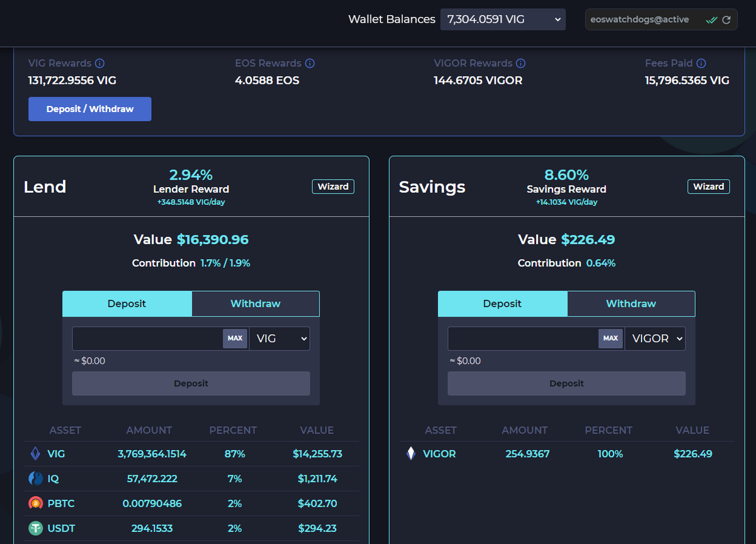Click the Savings contribution 0.64%
Screen dimensions: 756x544
601,263
